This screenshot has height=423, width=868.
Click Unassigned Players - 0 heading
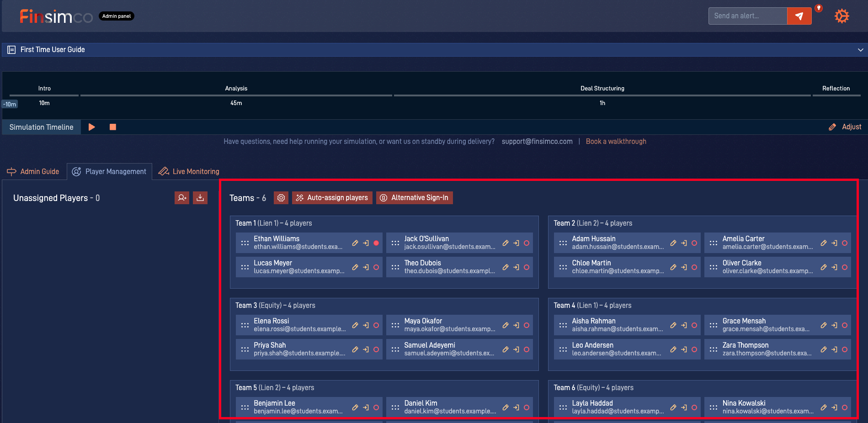tap(57, 198)
